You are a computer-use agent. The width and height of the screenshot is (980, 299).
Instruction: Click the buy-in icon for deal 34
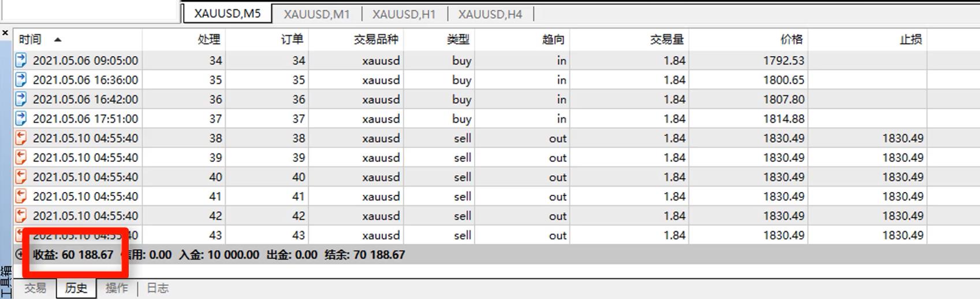pyautogui.click(x=21, y=60)
